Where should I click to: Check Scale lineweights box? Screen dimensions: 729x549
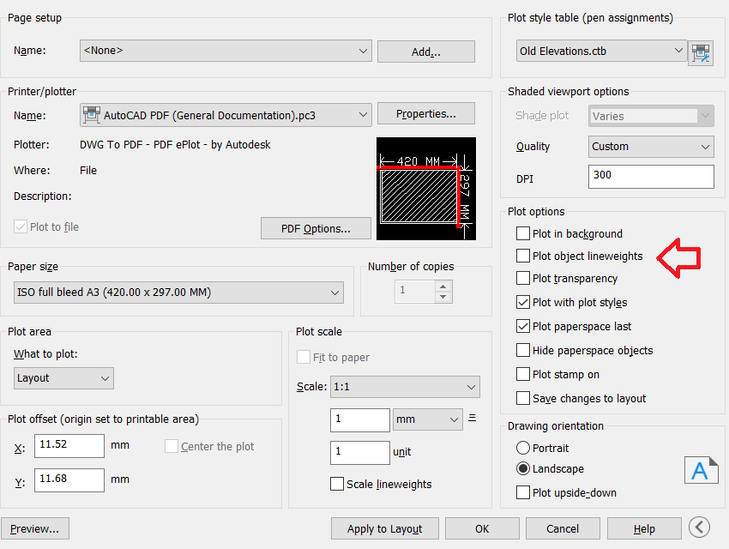tap(337, 484)
